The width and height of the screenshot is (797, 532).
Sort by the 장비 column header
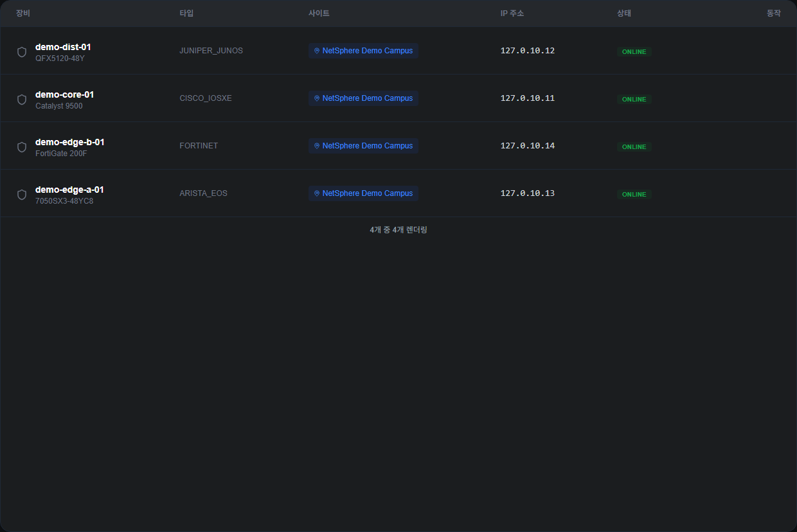tap(23, 13)
